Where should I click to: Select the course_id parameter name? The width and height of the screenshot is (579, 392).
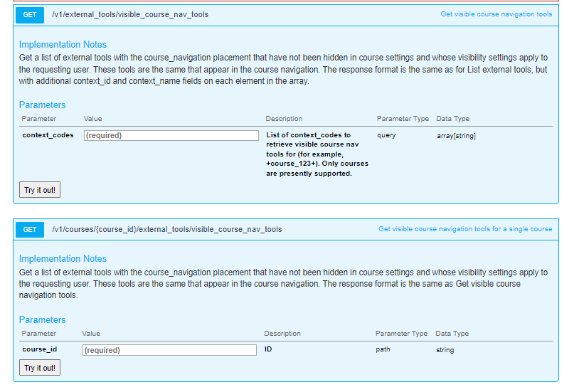click(x=40, y=349)
